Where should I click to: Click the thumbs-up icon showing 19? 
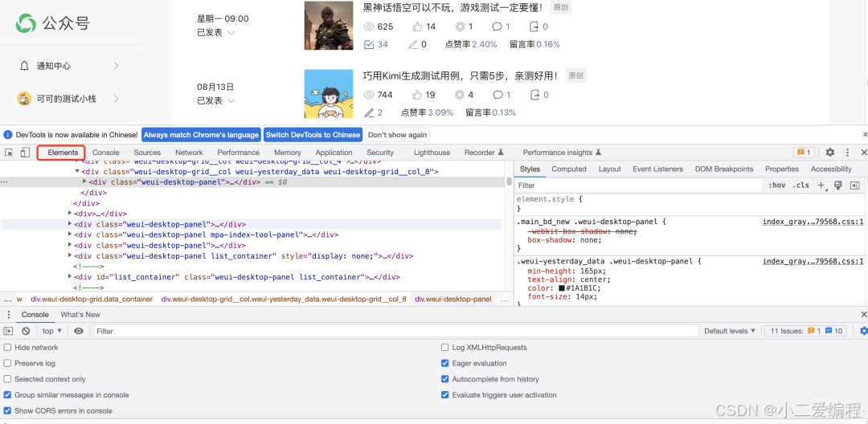coord(417,95)
